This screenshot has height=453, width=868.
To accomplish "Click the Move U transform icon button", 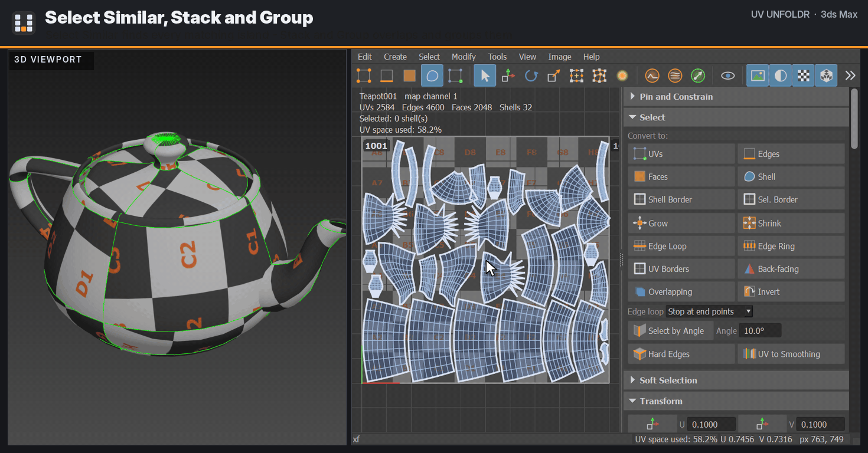I will [x=652, y=424].
